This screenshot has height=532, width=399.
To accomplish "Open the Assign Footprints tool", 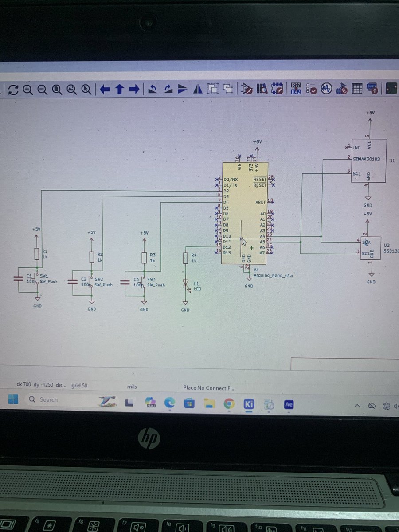I will tap(342, 88).
